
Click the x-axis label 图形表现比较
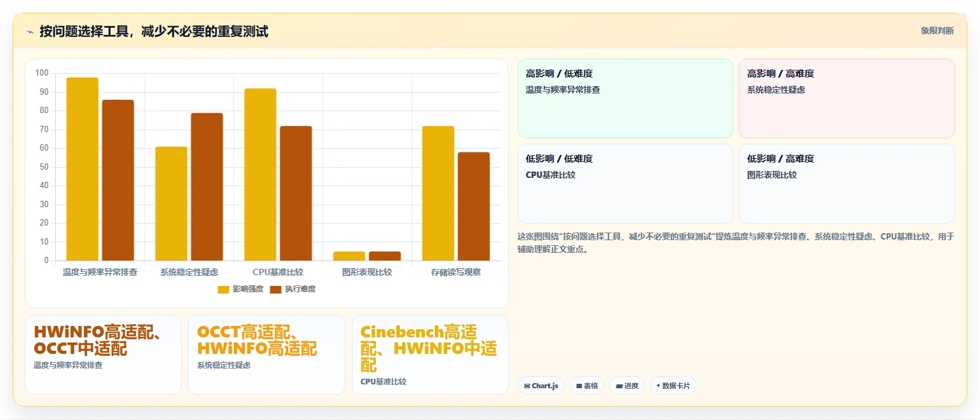[367, 272]
